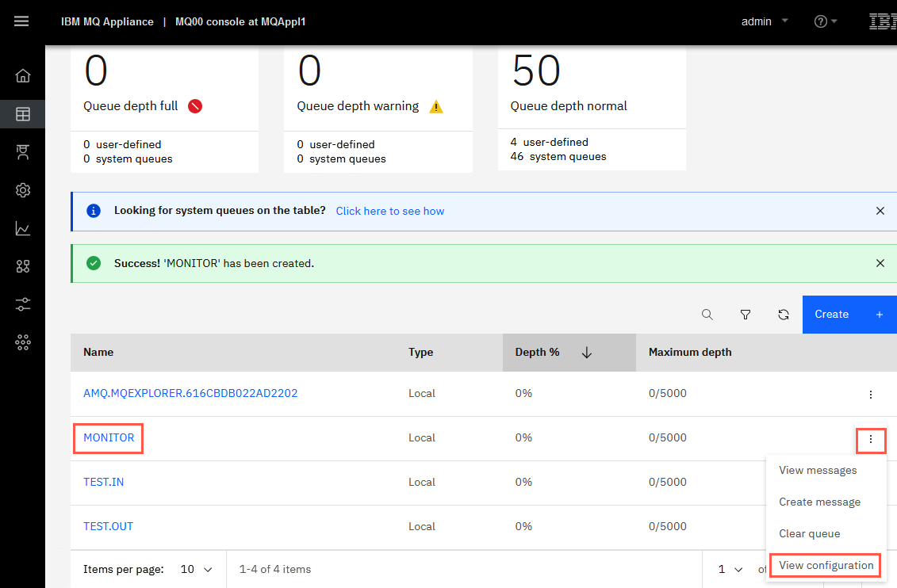
Task: Open the sliders configuration sidebar icon
Action: point(22,304)
